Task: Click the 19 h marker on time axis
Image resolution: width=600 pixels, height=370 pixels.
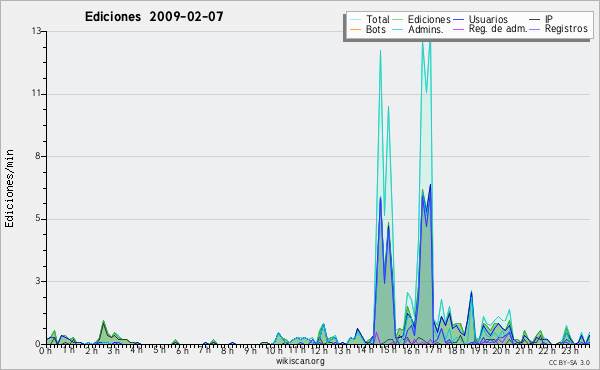Action: pos(479,350)
